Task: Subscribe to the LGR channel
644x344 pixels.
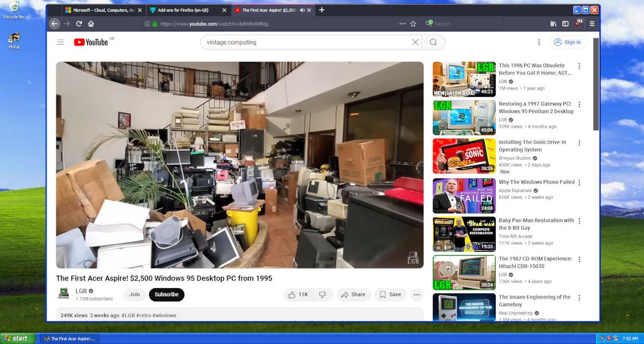Action: click(166, 294)
